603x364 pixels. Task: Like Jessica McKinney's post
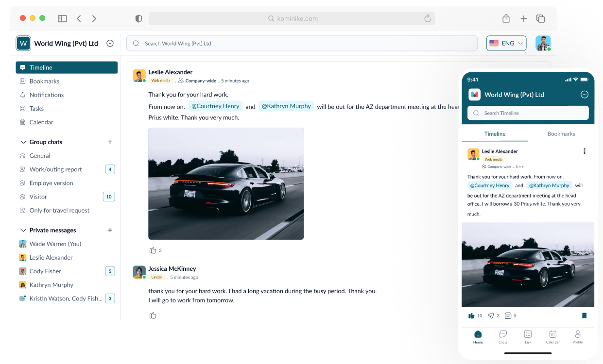pos(153,315)
